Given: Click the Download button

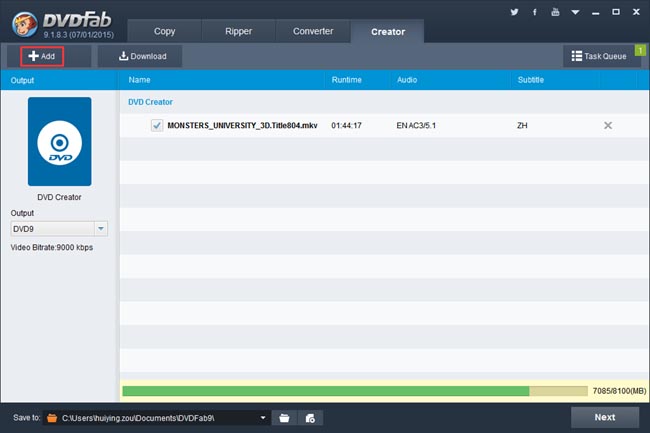Looking at the screenshot, I should pyautogui.click(x=140, y=56).
